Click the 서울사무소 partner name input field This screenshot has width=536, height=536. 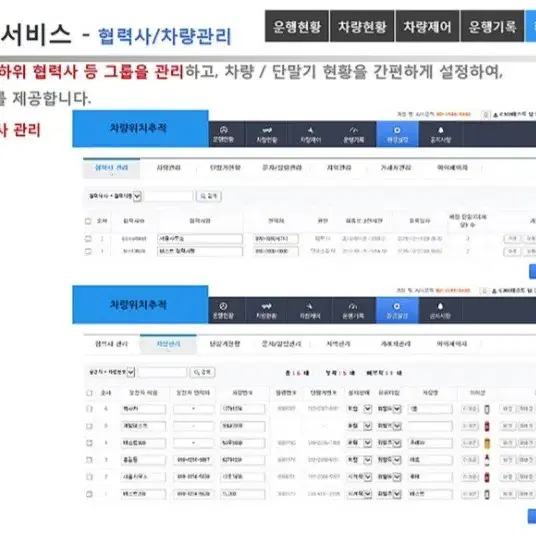pos(200,239)
